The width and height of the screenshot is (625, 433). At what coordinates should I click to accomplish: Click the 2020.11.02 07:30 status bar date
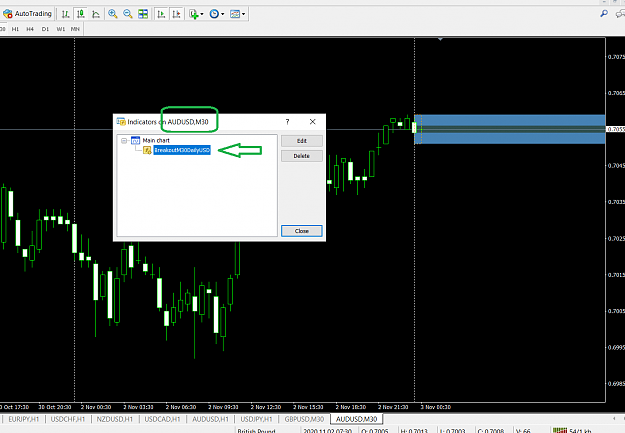click(x=327, y=431)
